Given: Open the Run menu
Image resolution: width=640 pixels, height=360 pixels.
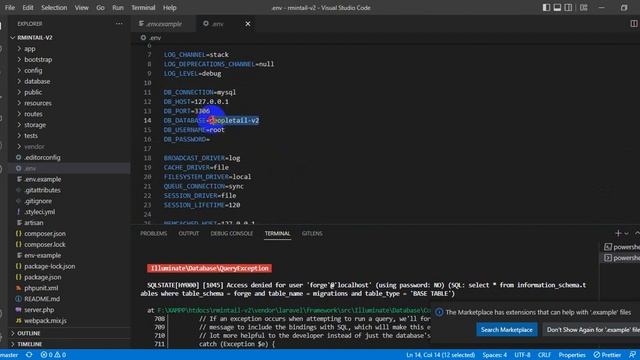Looking at the screenshot, I should pyautogui.click(x=118, y=8).
